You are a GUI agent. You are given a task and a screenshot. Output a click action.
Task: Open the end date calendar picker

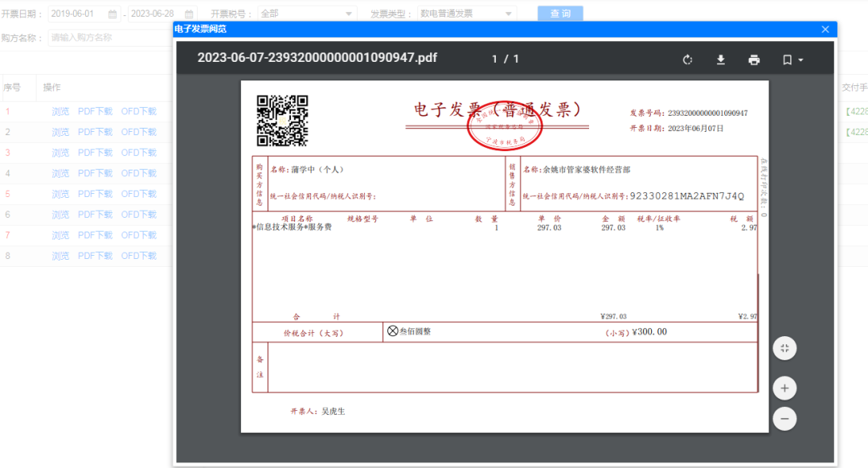pos(189,14)
